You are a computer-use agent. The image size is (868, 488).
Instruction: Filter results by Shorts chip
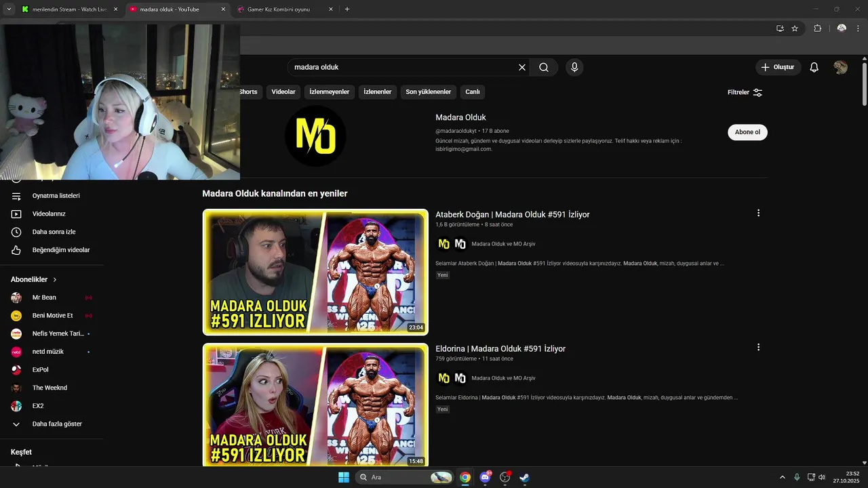point(248,92)
